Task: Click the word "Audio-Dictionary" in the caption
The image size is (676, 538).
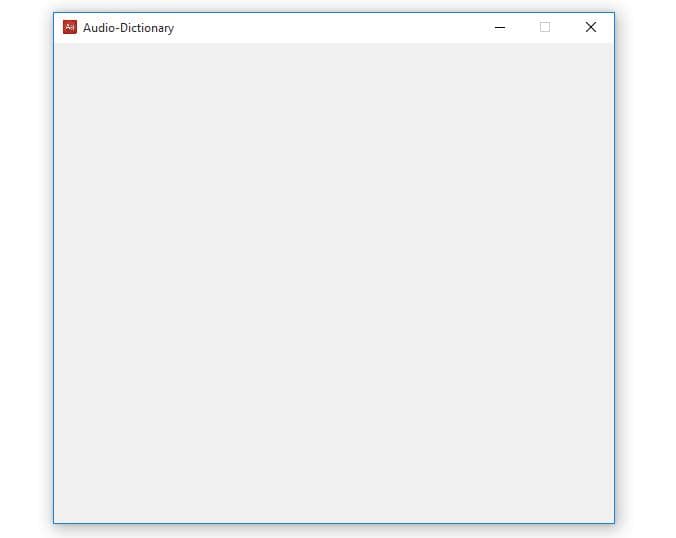Action: tap(128, 28)
